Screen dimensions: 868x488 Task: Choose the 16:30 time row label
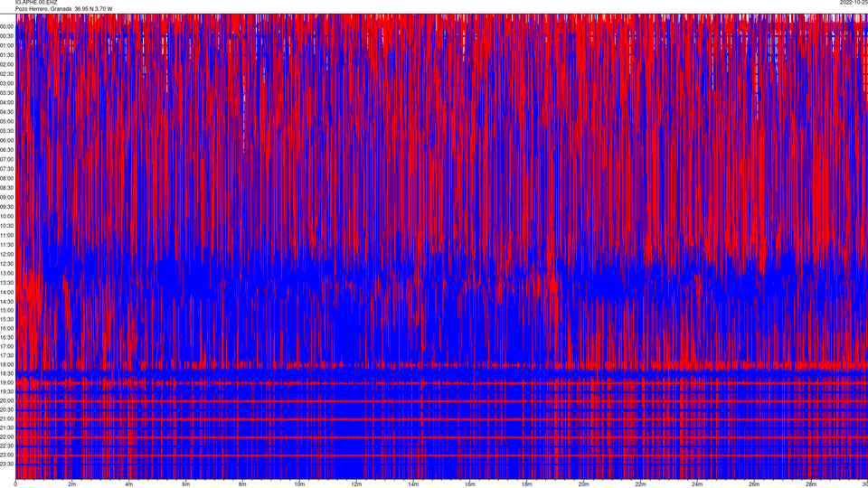coord(6,337)
